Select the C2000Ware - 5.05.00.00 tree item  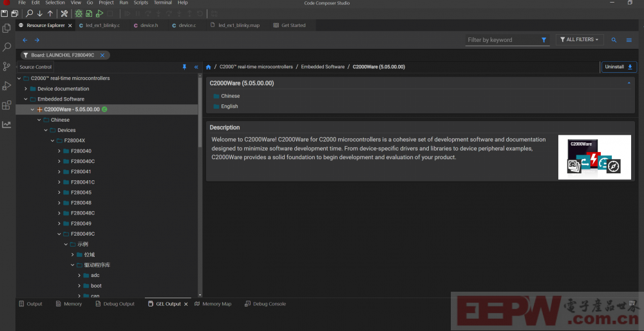click(x=107, y=109)
